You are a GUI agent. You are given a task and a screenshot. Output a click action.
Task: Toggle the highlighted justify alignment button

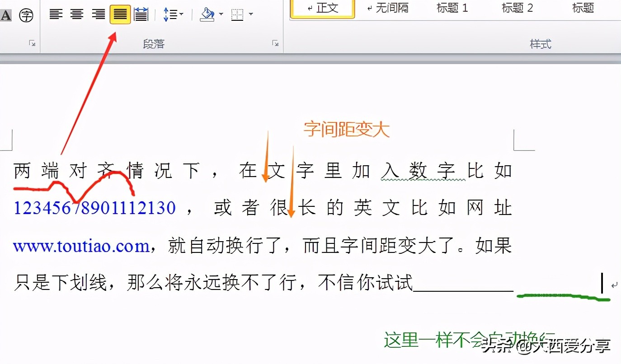120,14
